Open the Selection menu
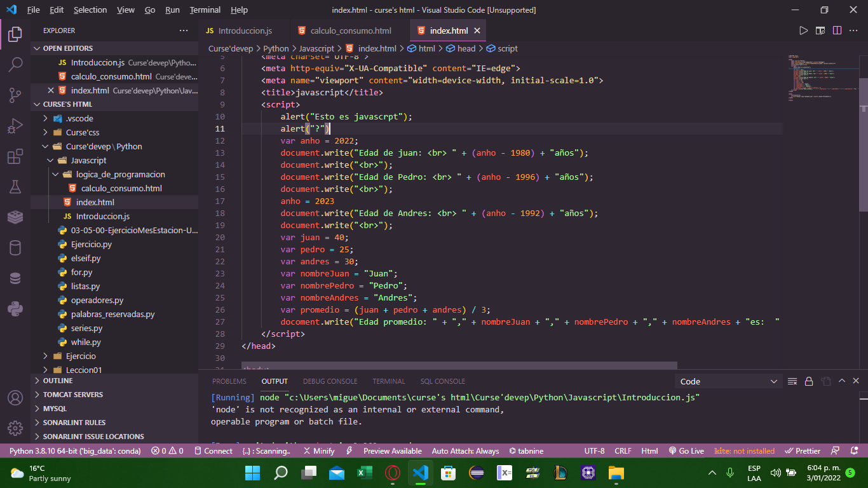Viewport: 868px width, 488px height. tap(90, 10)
